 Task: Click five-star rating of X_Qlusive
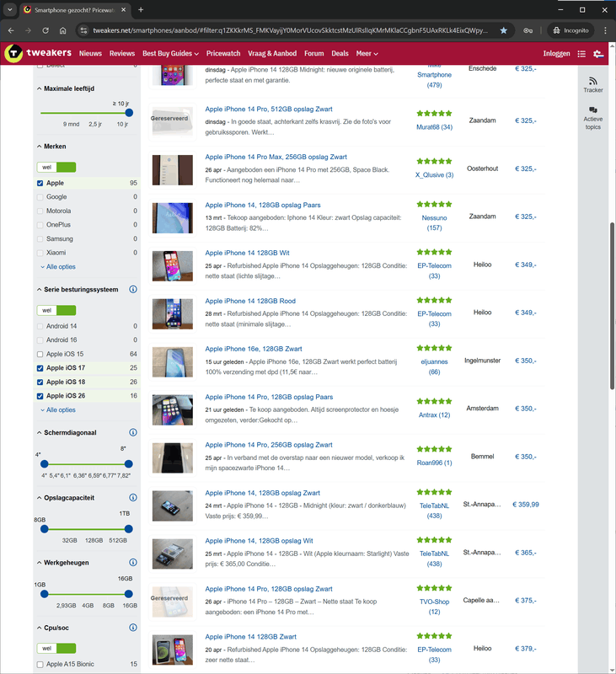(x=434, y=161)
